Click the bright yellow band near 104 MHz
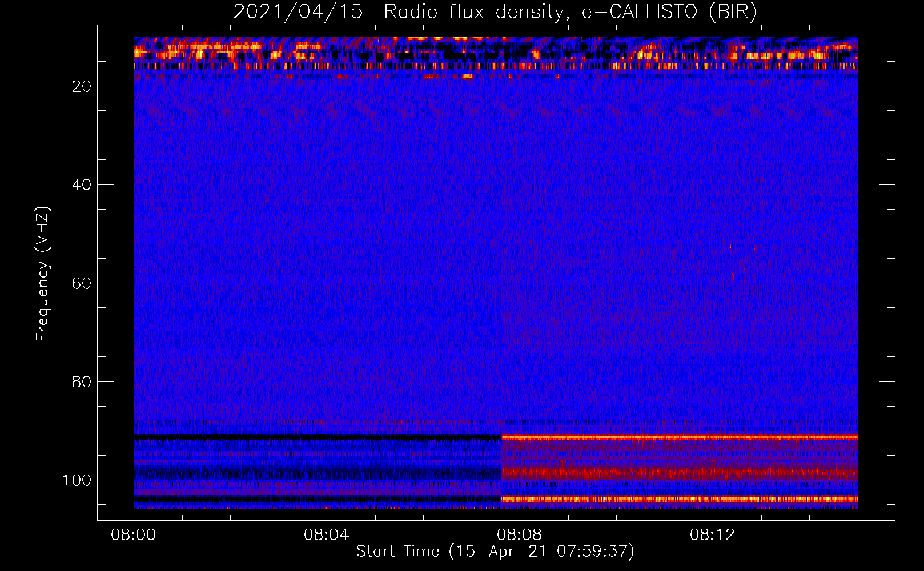 [680, 499]
